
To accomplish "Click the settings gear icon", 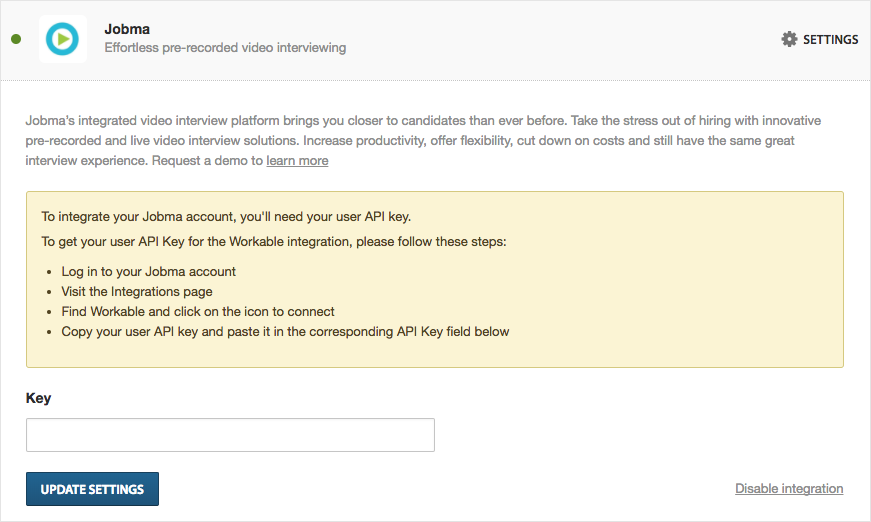I will point(789,39).
